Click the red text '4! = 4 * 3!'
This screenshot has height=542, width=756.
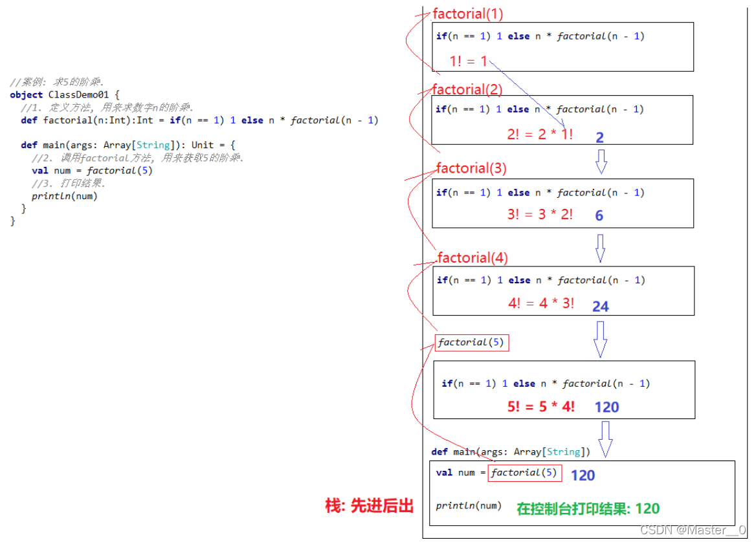click(541, 303)
